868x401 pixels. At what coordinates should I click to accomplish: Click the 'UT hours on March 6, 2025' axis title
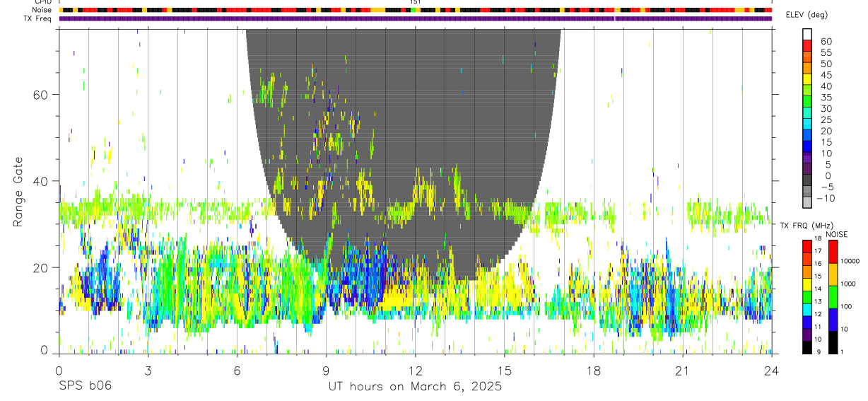[415, 386]
